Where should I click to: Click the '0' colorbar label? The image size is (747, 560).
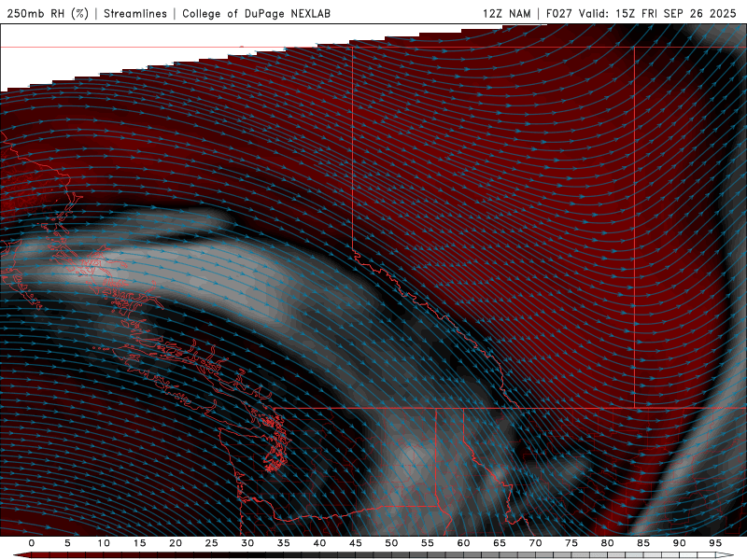point(32,543)
